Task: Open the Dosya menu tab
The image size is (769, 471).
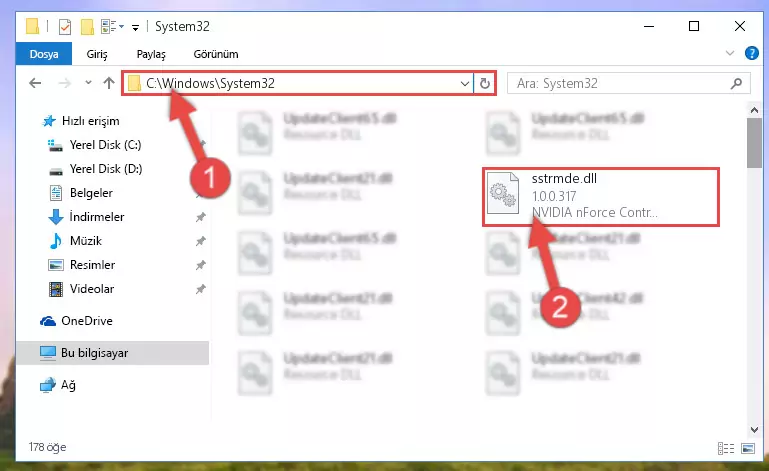Action: coord(44,54)
